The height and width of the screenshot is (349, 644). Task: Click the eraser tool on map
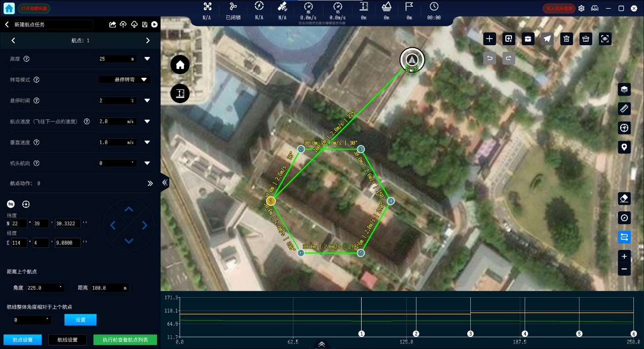pos(624,198)
